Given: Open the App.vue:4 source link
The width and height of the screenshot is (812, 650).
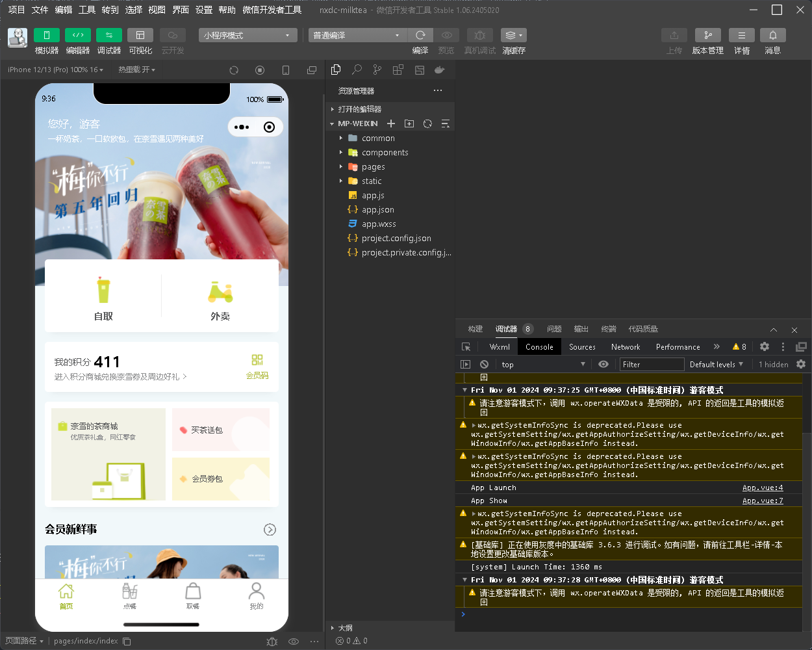Looking at the screenshot, I should click(763, 487).
